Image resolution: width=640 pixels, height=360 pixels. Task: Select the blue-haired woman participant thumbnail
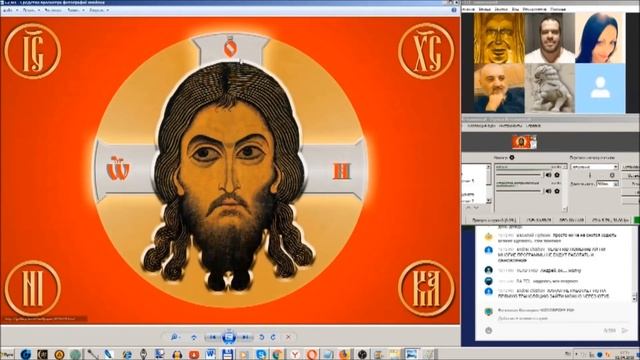point(600,38)
